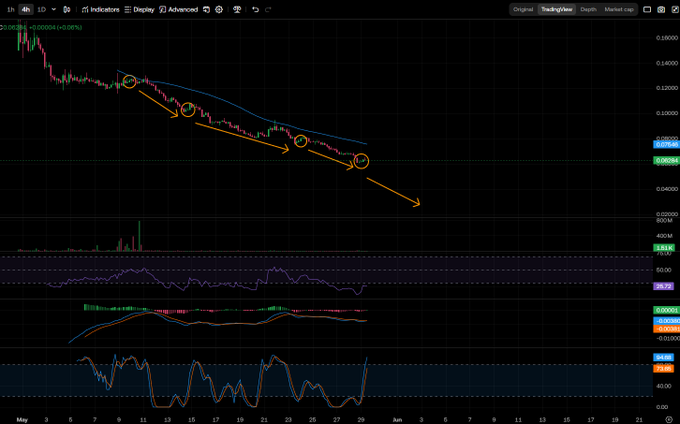Screen dimensions: 680x424
Task: Click the 0.02000 price axis label
Action: pyautogui.click(x=667, y=214)
